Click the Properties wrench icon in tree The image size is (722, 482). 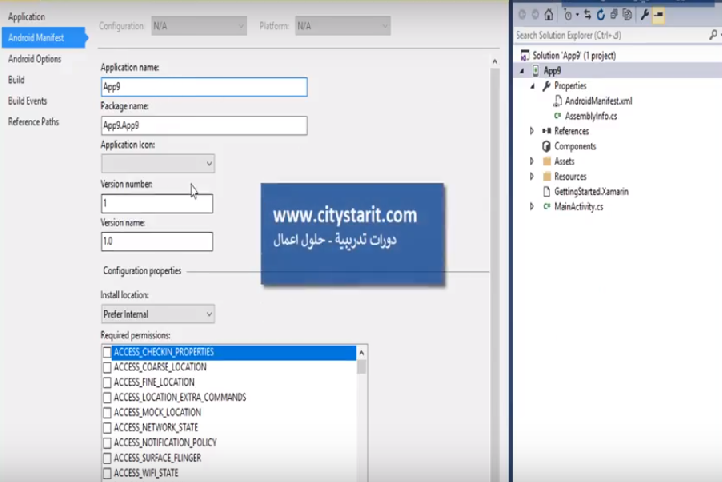547,86
